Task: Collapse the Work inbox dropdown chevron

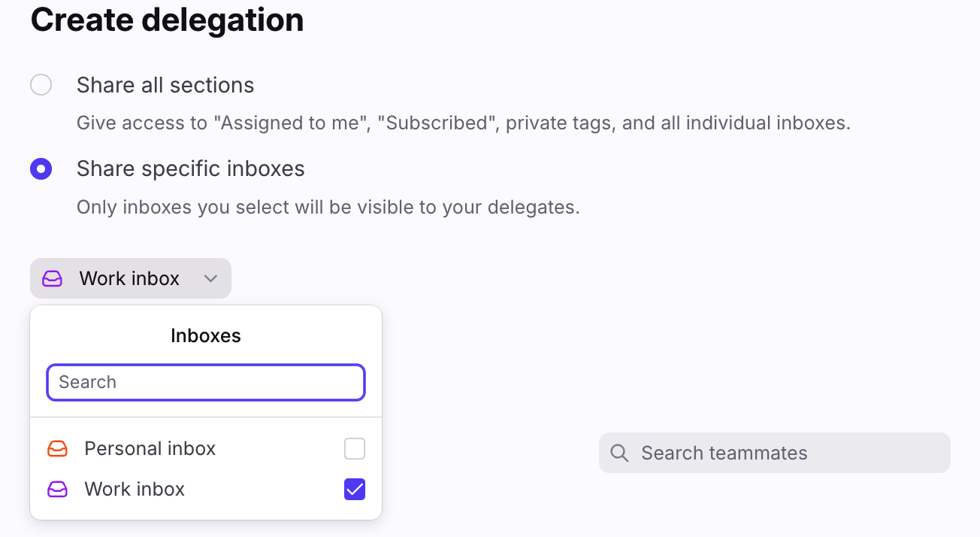Action: coord(211,279)
